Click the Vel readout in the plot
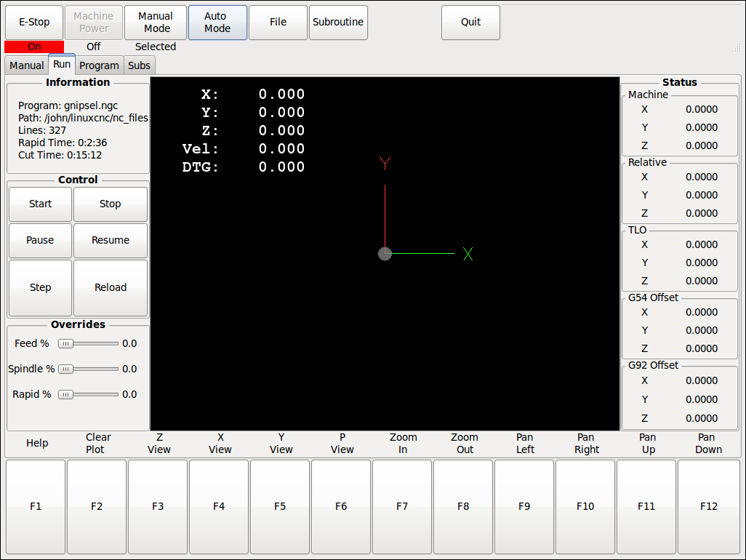 [x=243, y=149]
